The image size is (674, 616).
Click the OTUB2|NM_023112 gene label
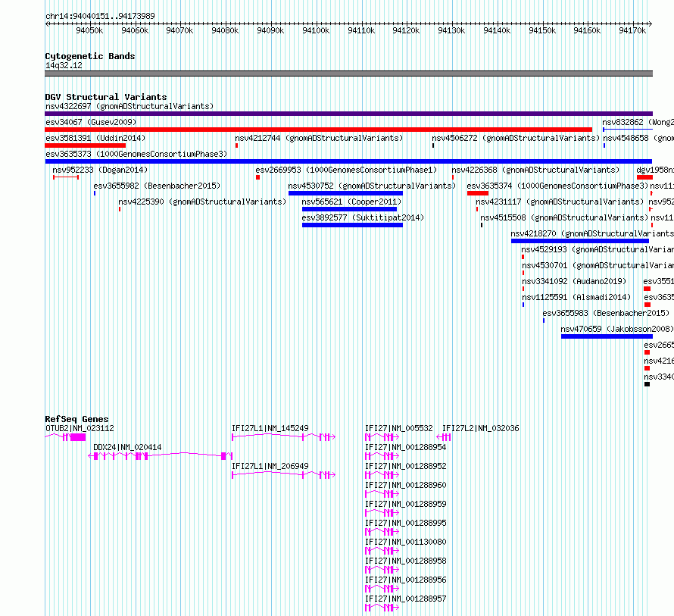pyautogui.click(x=80, y=428)
